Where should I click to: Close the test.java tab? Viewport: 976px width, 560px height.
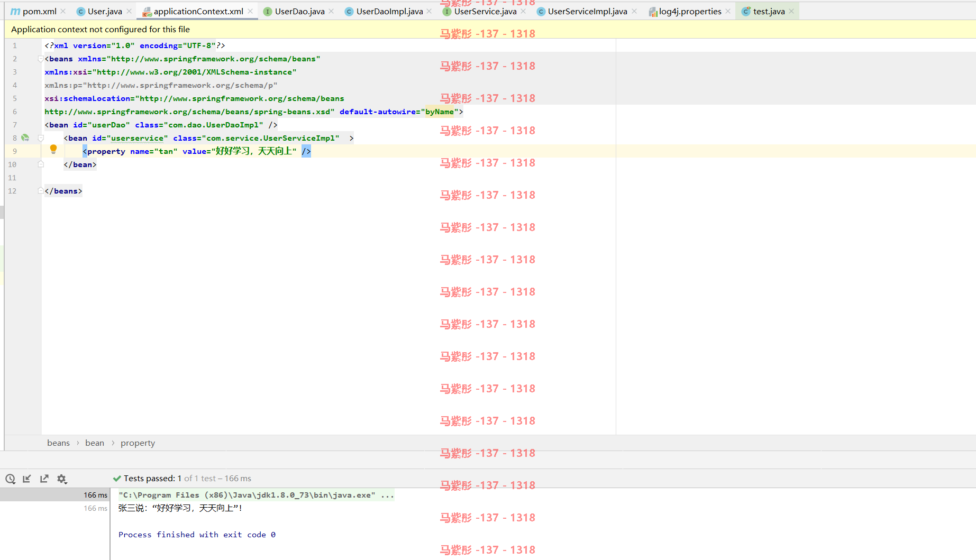[x=791, y=11]
